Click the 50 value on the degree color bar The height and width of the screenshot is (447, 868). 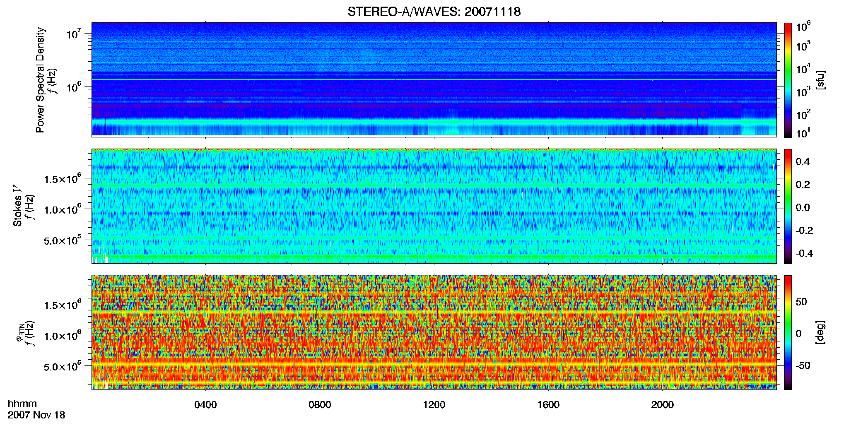click(x=801, y=302)
